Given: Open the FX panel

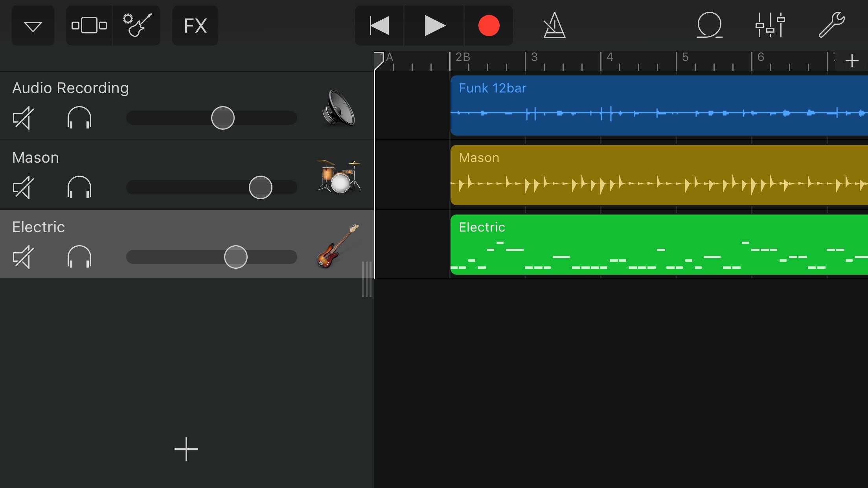Looking at the screenshot, I should [x=195, y=26].
